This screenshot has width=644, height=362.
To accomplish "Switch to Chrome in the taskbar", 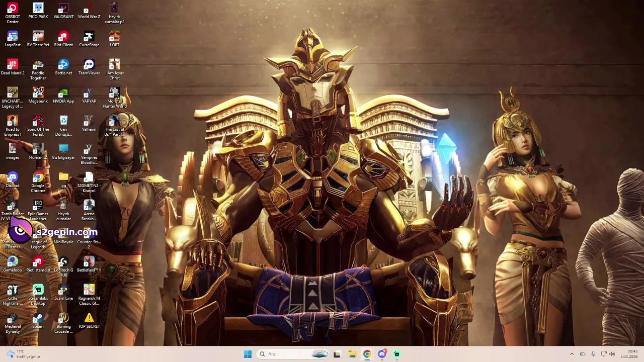I will tap(367, 354).
